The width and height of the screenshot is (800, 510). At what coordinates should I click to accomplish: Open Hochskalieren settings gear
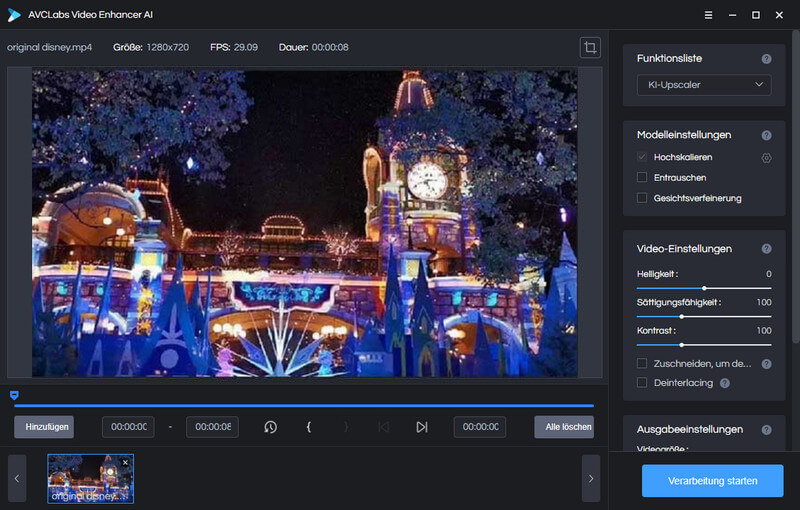coord(766,158)
